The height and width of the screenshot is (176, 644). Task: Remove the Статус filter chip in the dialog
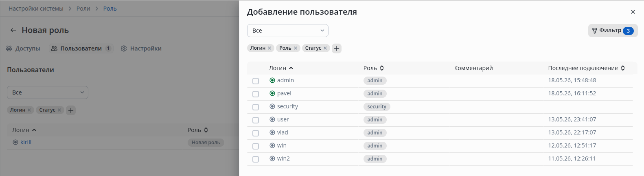tap(325, 48)
